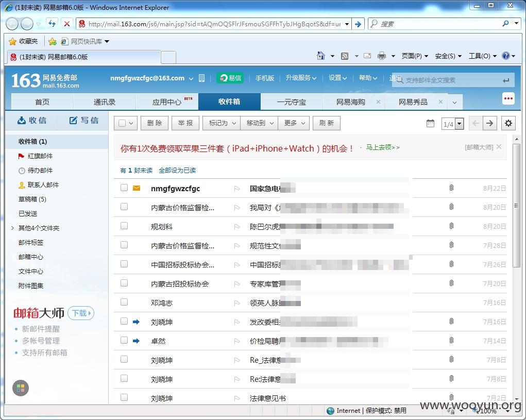Click the 写信 compose button
This screenshot has height=420, width=526.
point(84,121)
